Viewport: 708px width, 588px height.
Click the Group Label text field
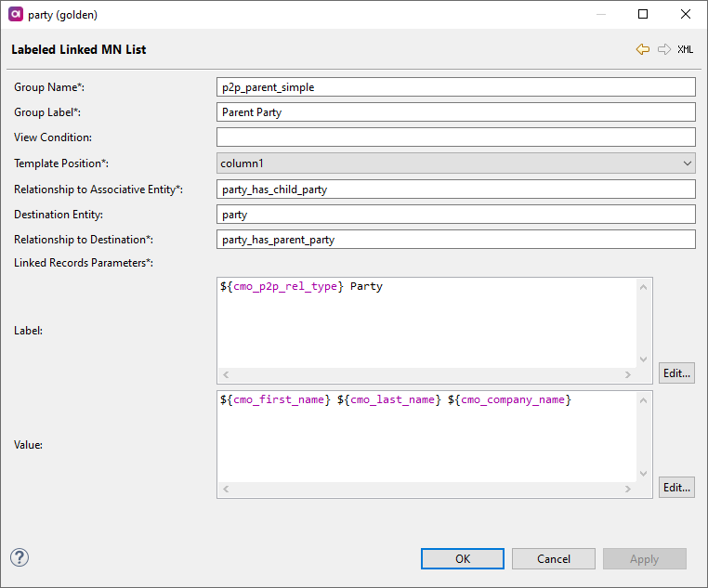point(455,112)
